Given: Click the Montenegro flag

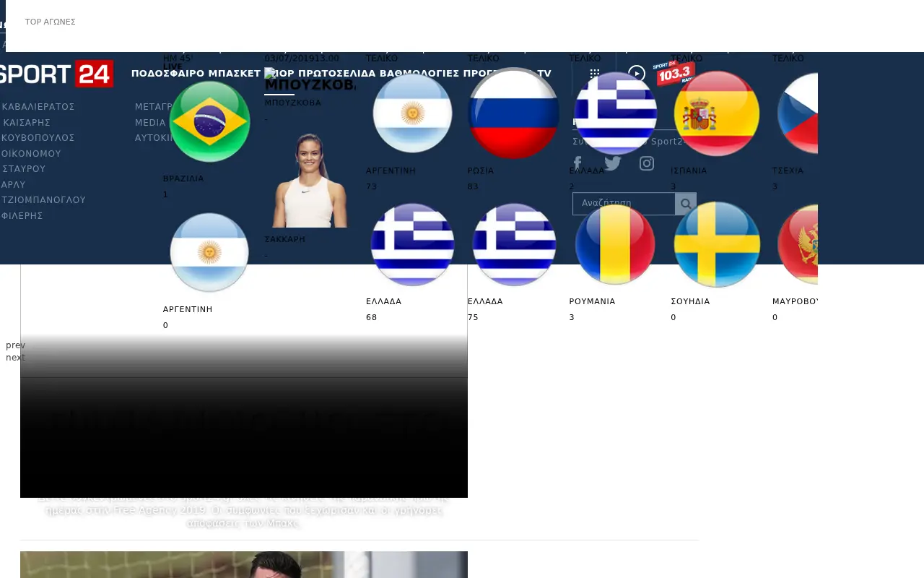Looking at the screenshot, I should 798,244.
